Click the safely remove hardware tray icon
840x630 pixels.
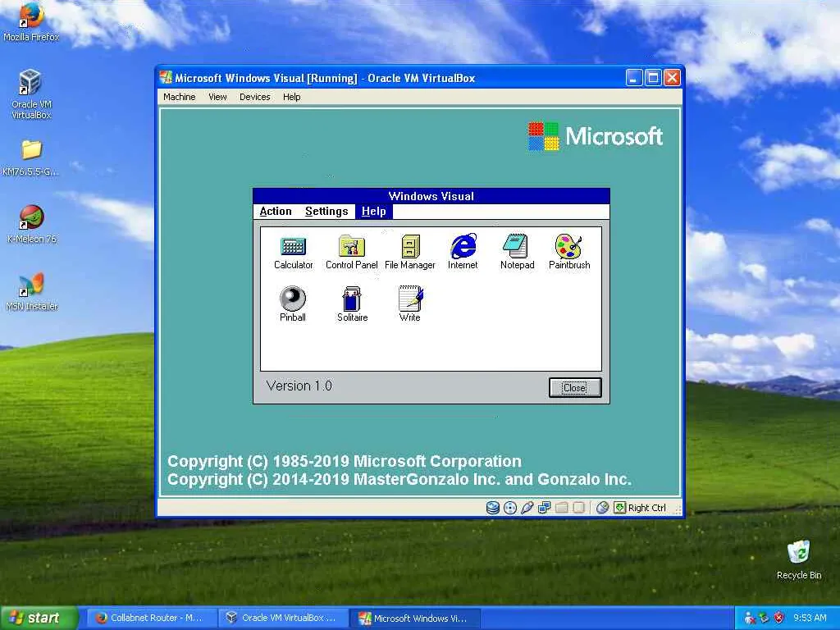765,618
